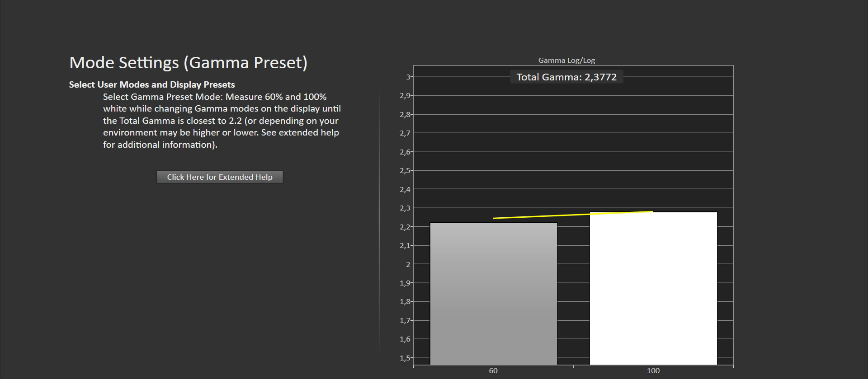Click the 'Gamma Log/Log' chart title
The image size is (868, 379).
[566, 60]
